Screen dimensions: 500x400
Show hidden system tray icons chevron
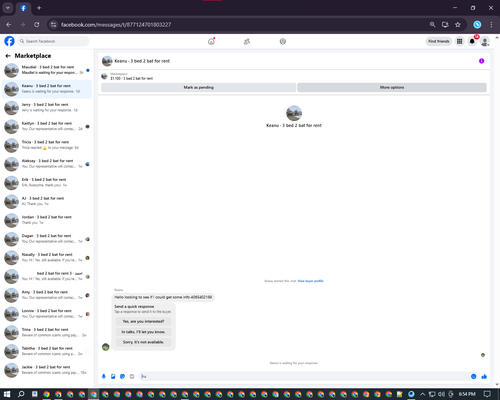point(422,394)
